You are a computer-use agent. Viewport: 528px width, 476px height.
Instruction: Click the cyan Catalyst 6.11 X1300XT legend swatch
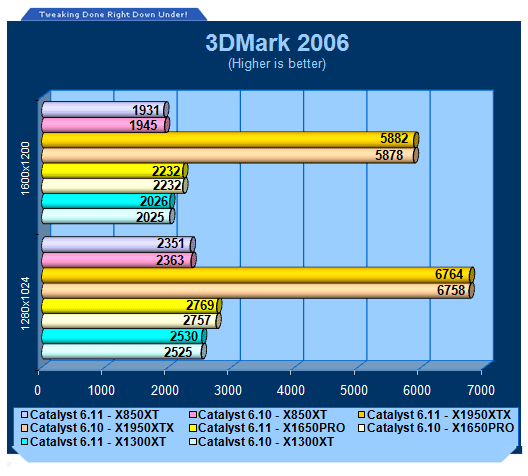click(x=24, y=441)
